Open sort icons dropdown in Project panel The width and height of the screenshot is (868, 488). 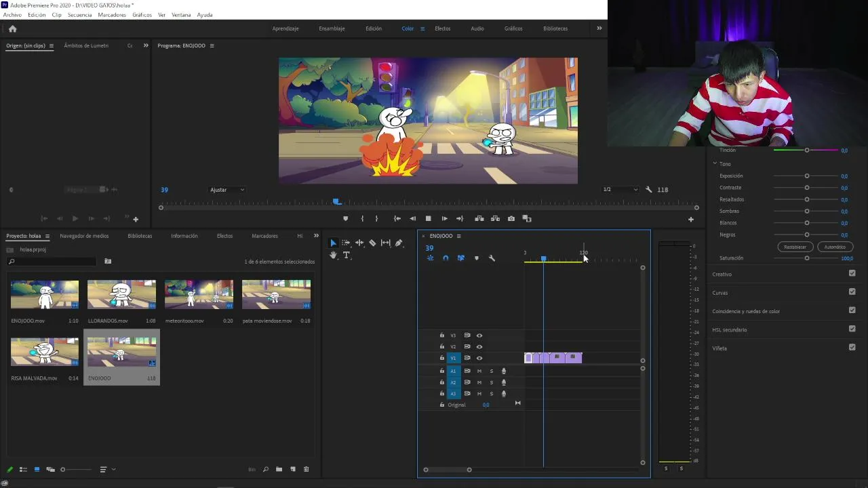[107, 469]
